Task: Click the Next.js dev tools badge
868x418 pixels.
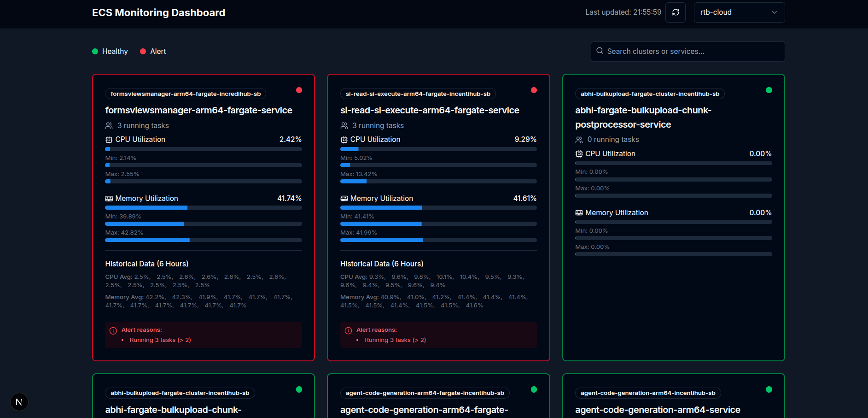Action: (19, 402)
